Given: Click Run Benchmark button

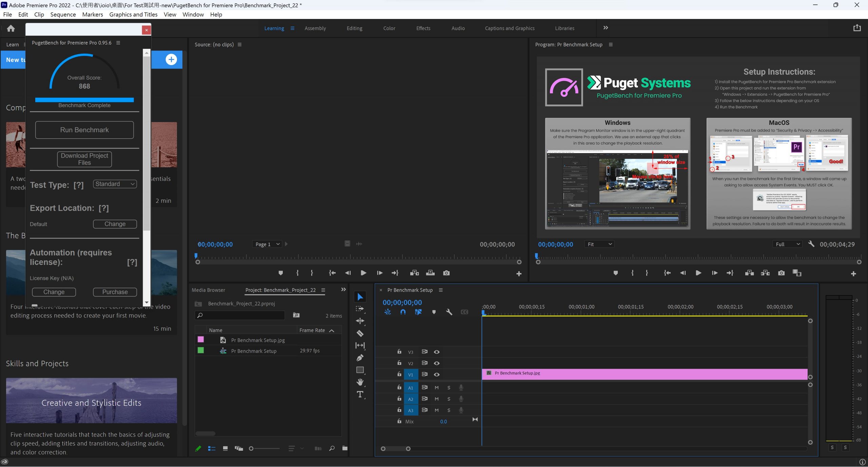Looking at the screenshot, I should (84, 130).
